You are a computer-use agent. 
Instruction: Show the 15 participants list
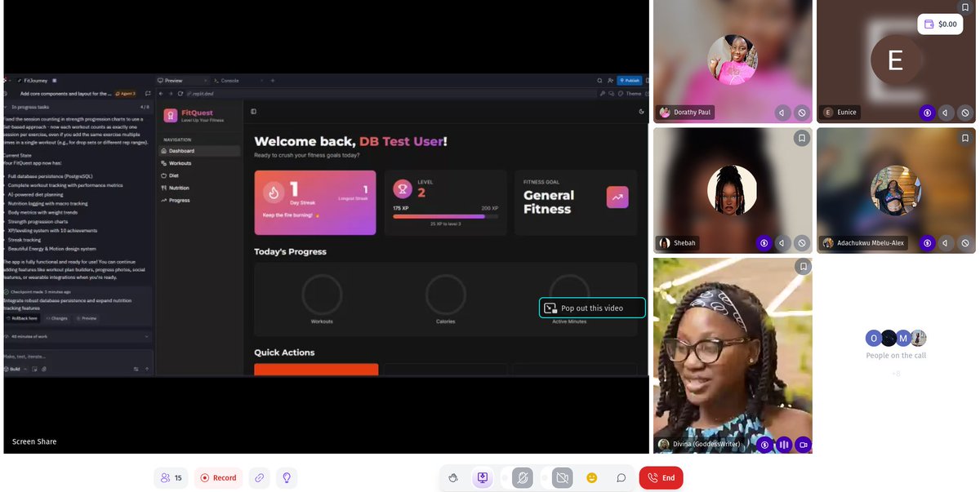171,477
